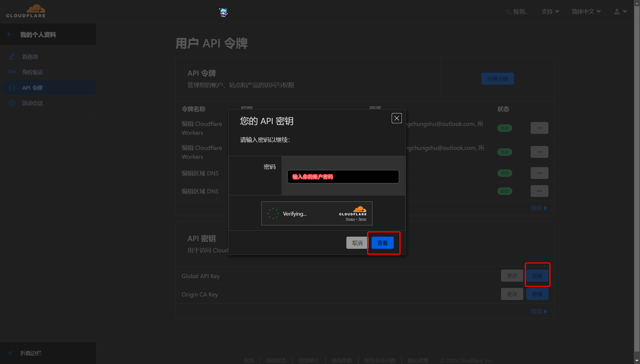Select API 令牌 in the sidebar
This screenshot has width=640, height=364.
(x=48, y=88)
